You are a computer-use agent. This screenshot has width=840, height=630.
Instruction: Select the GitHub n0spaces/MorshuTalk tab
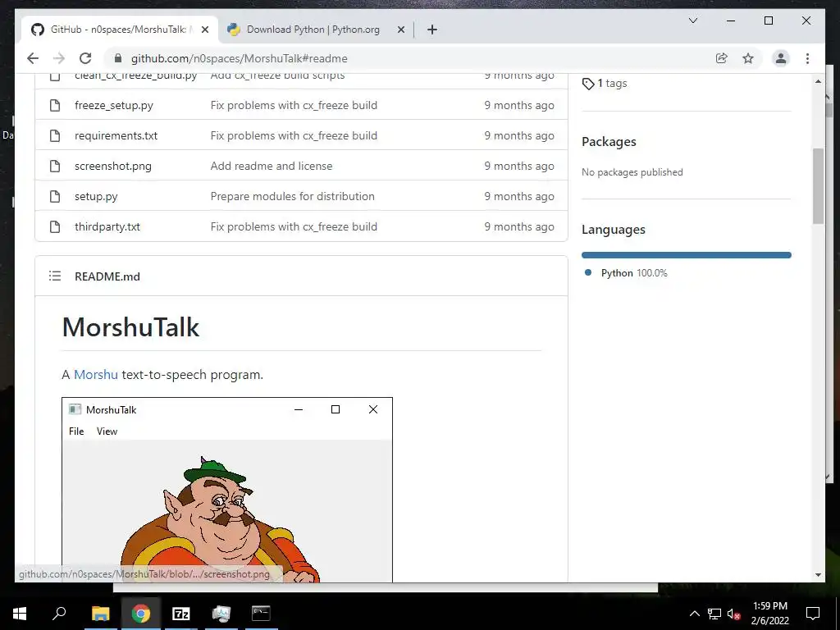coord(119,30)
